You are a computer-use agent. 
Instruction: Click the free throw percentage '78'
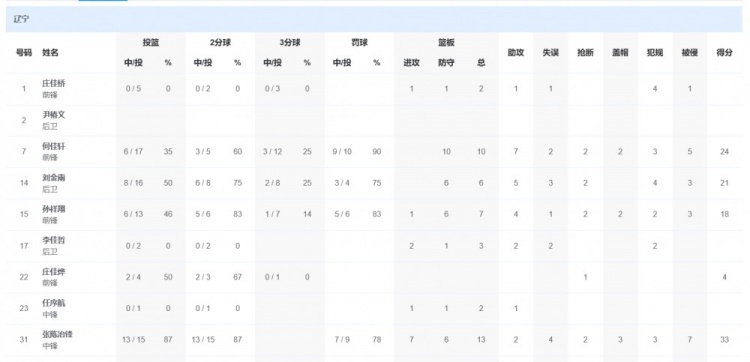coord(376,340)
